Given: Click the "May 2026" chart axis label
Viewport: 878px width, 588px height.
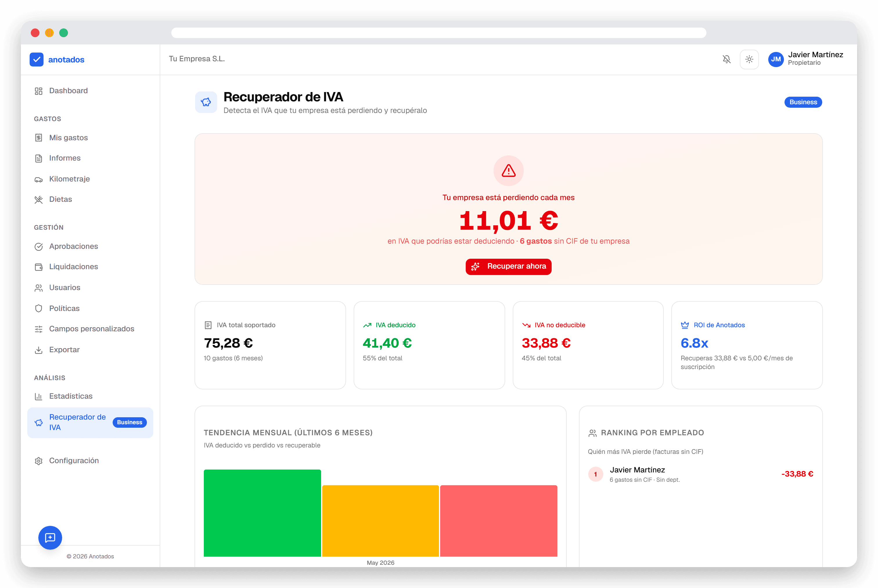Looking at the screenshot, I should [x=381, y=563].
